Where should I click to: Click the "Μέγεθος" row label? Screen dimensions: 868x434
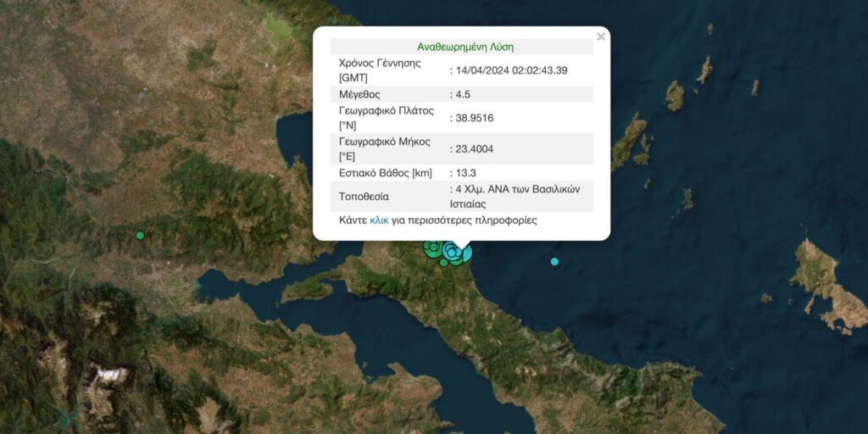tap(359, 94)
